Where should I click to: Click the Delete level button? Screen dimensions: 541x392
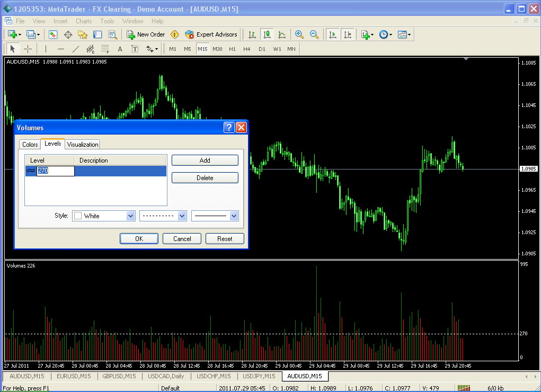click(205, 177)
